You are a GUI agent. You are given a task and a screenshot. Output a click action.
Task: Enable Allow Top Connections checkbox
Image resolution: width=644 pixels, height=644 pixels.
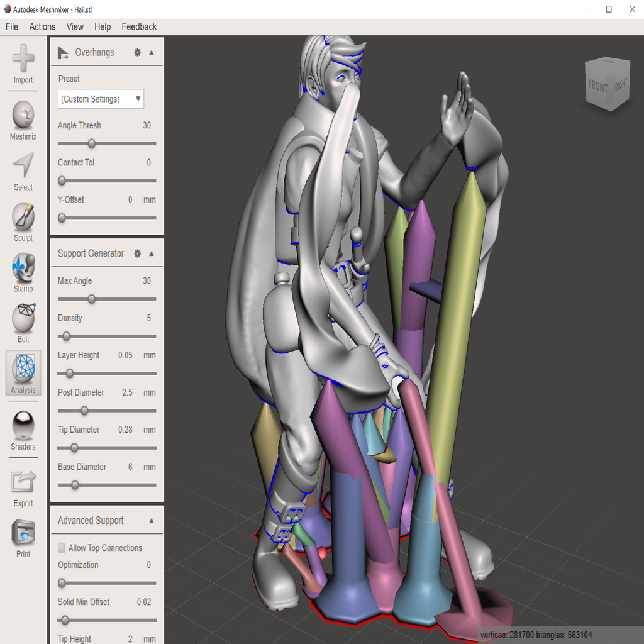click(62, 548)
